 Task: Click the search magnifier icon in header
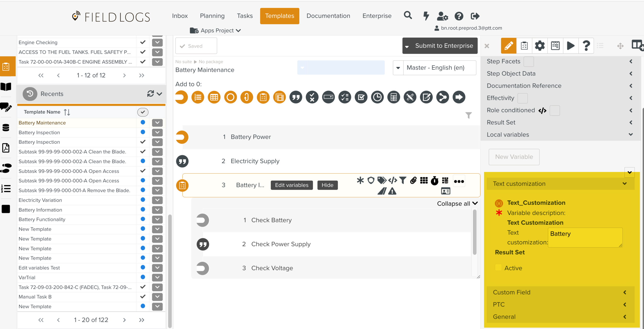[x=408, y=15]
